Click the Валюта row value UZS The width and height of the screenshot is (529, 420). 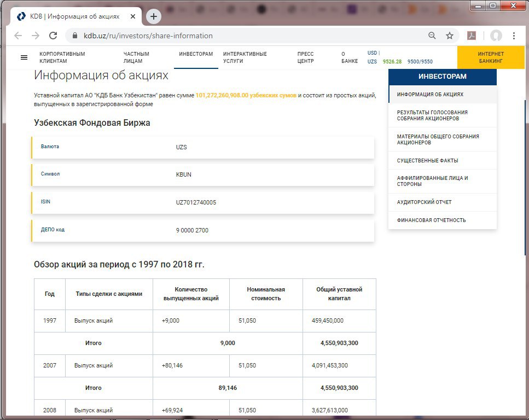coord(181,148)
